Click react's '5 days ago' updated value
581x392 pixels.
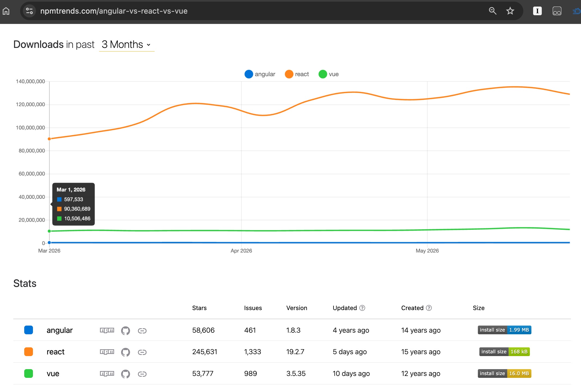click(350, 352)
